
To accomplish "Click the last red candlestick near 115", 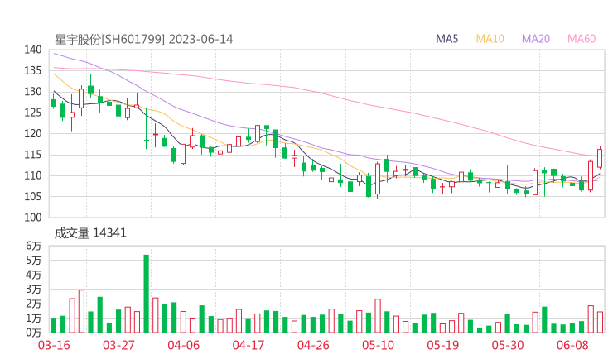I will [x=600, y=158].
